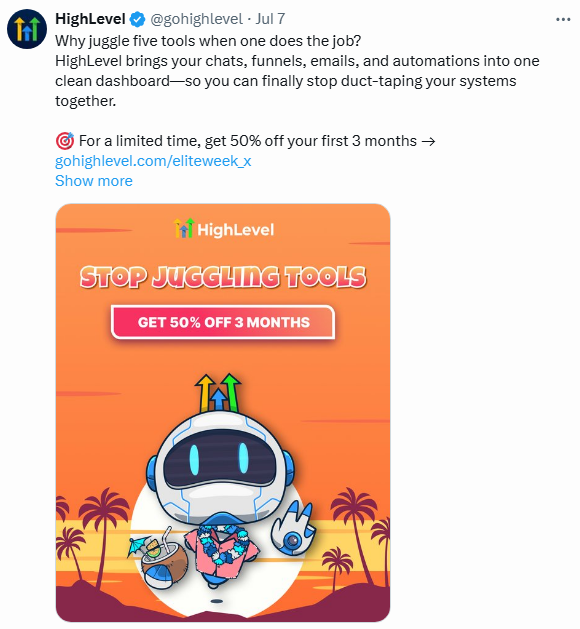Click the HighLevel logo inside the ad image

[x=223, y=229]
